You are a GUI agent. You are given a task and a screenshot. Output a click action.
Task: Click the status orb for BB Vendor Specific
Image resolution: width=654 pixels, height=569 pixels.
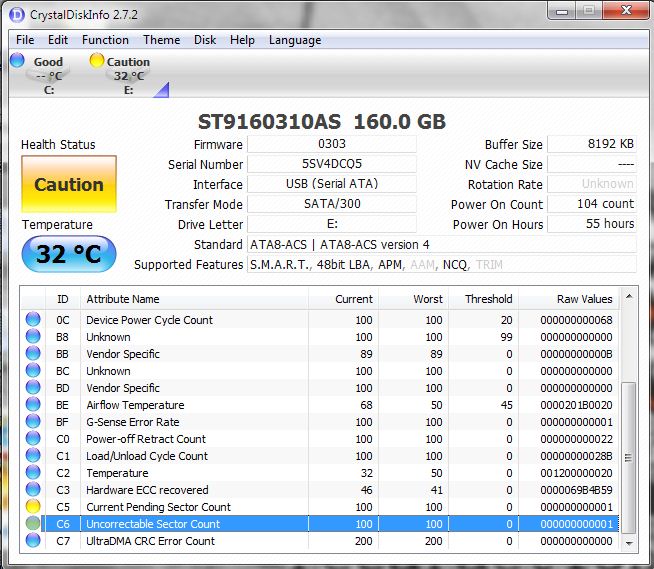pyautogui.click(x=33, y=353)
